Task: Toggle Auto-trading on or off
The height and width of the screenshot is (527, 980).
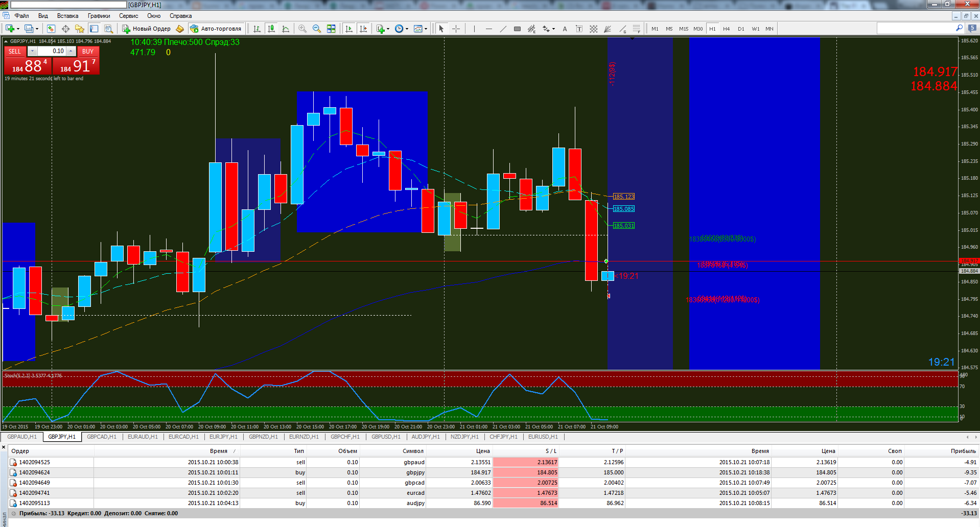Action: coord(215,29)
